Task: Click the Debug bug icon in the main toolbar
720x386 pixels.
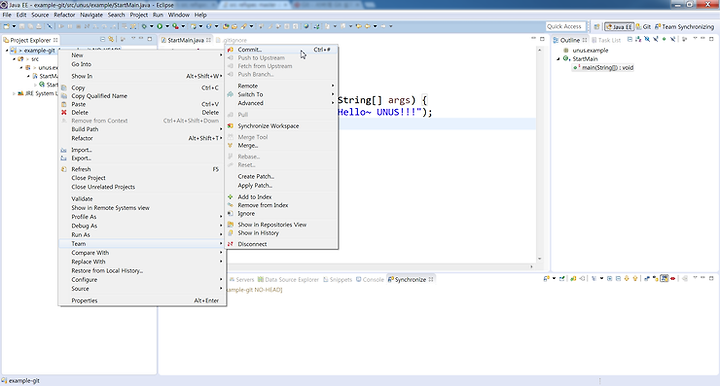Action: click(x=144, y=26)
